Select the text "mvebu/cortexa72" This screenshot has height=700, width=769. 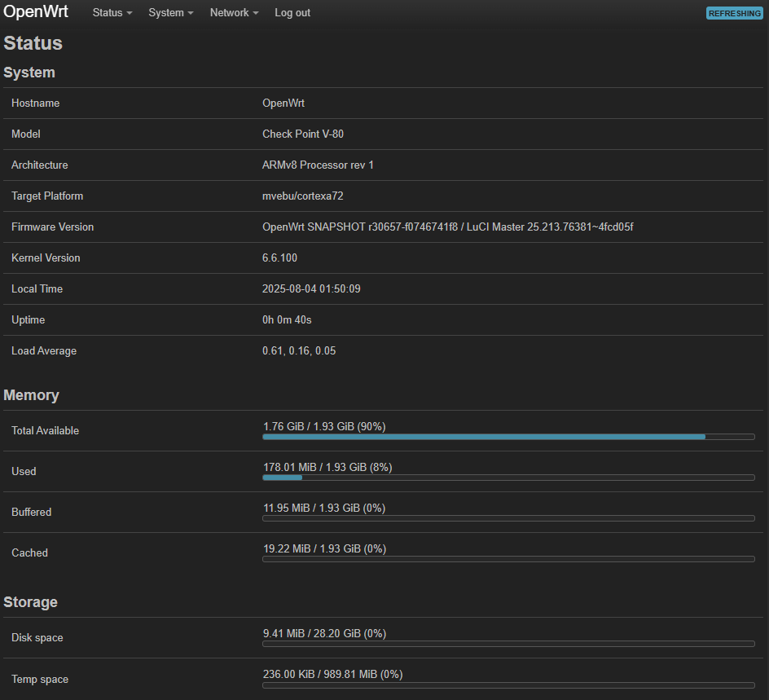coord(302,196)
